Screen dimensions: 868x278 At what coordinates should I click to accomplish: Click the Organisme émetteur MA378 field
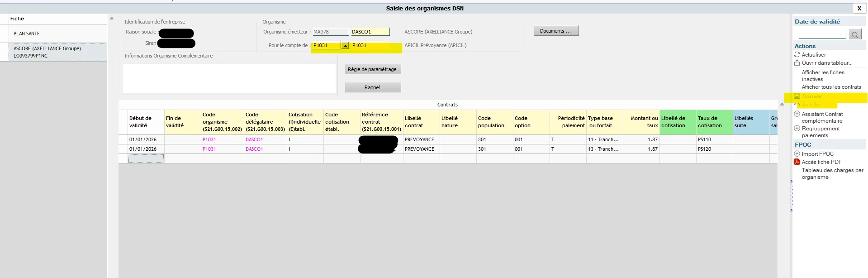click(330, 32)
